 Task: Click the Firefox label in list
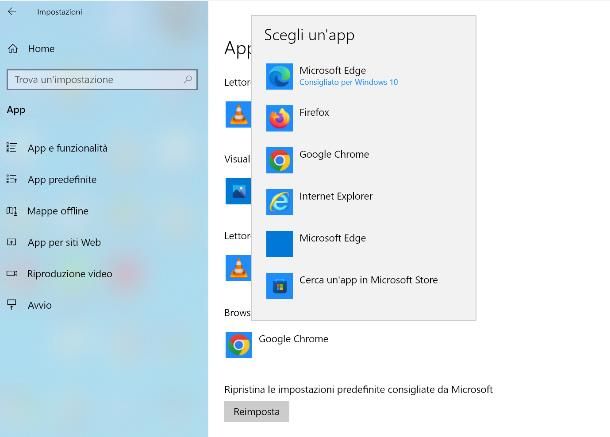tap(314, 112)
